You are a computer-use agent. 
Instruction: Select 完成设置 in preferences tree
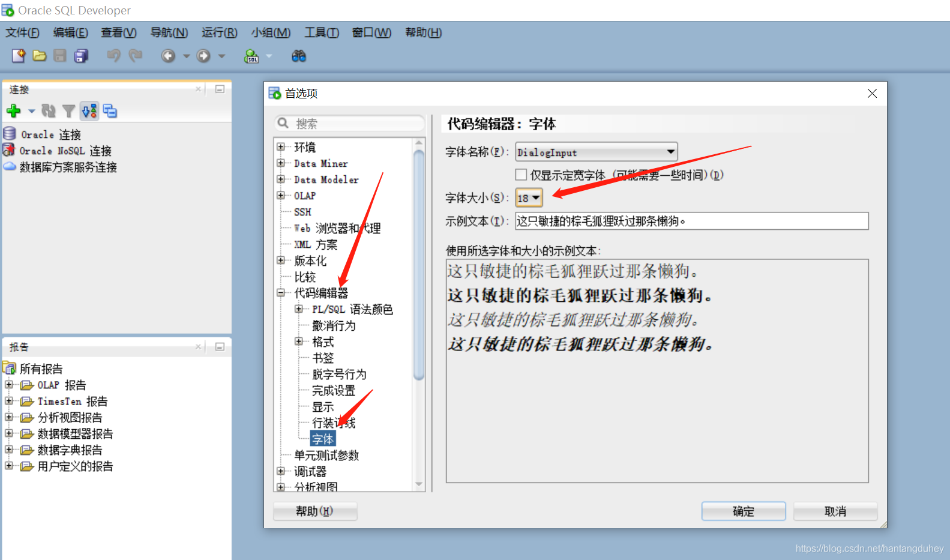pos(334,390)
